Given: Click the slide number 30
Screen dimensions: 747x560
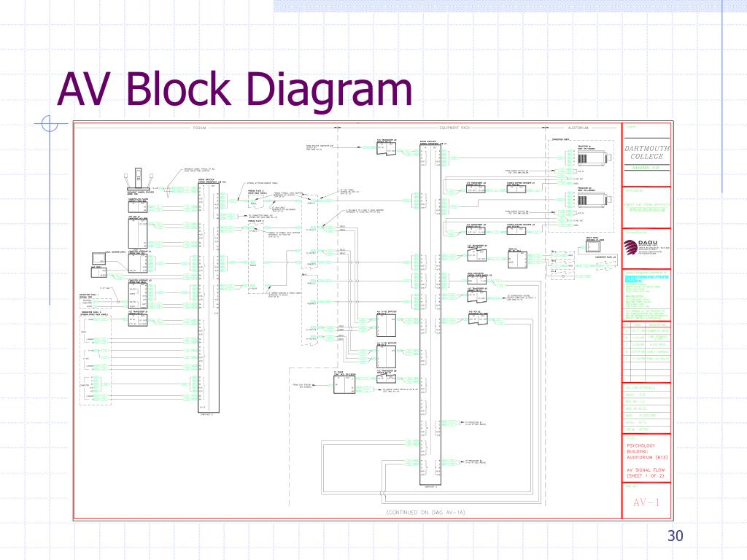Looking at the screenshot, I should 675,536.
